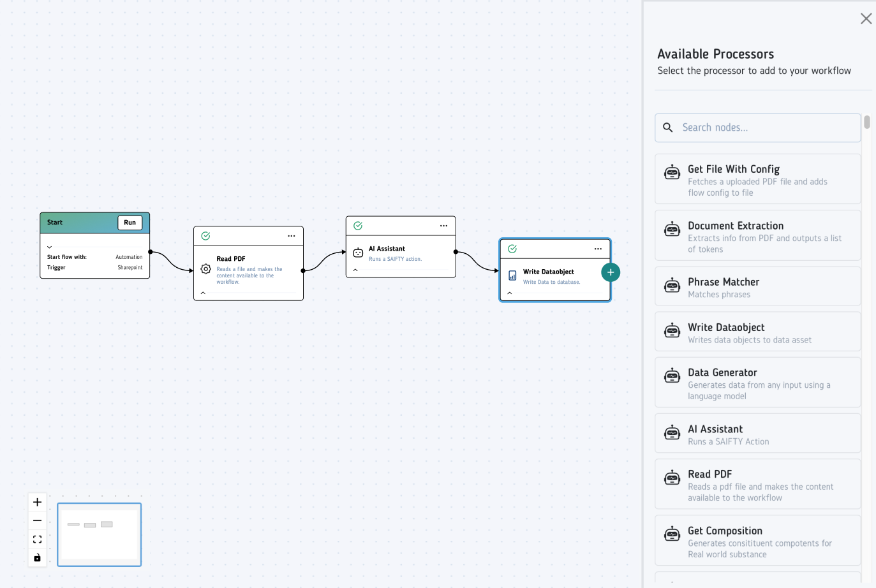Click the processors list scrollbar
876x588 pixels.
tap(867, 122)
